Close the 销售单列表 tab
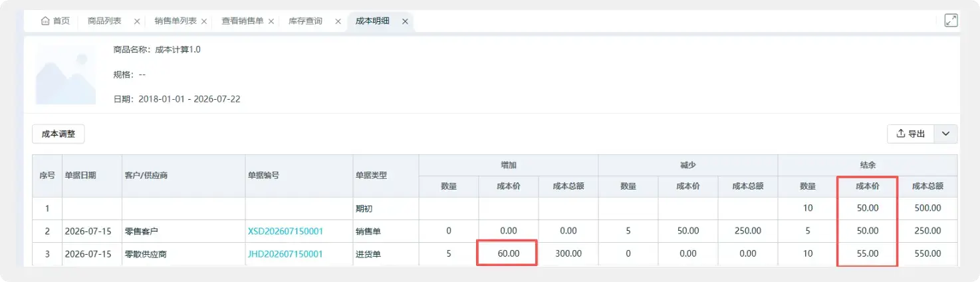This screenshot has height=282, width=980. point(204,21)
